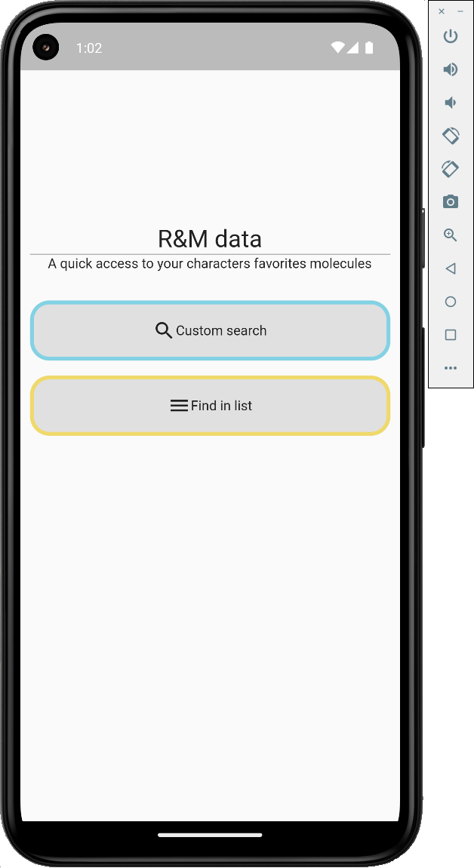The width and height of the screenshot is (474, 868).
Task: Activate the zoom magnifier tool in sidebar
Action: (x=451, y=235)
